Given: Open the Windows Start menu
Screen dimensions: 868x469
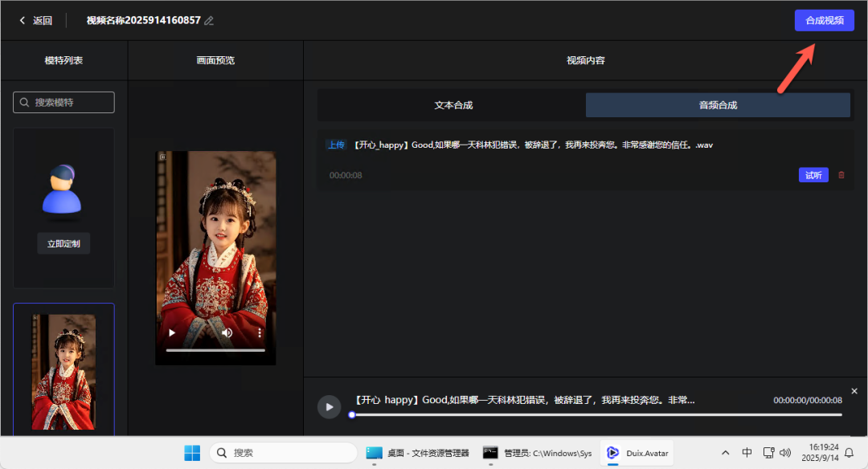Looking at the screenshot, I should [x=192, y=453].
